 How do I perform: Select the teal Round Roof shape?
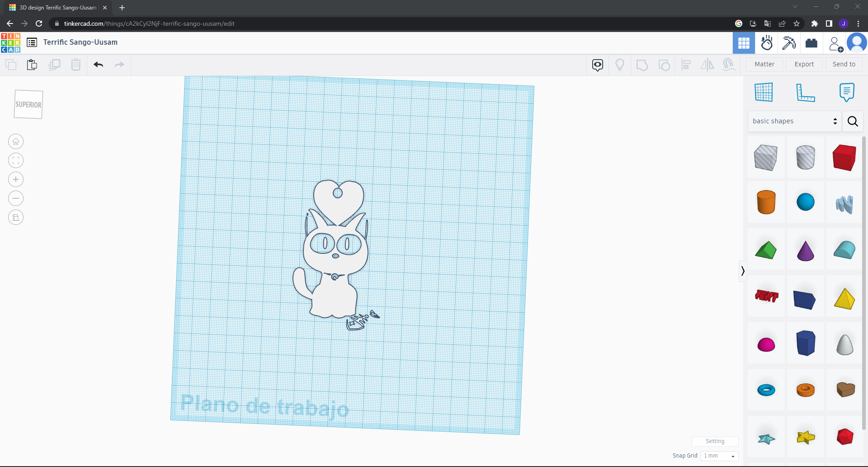(x=844, y=250)
